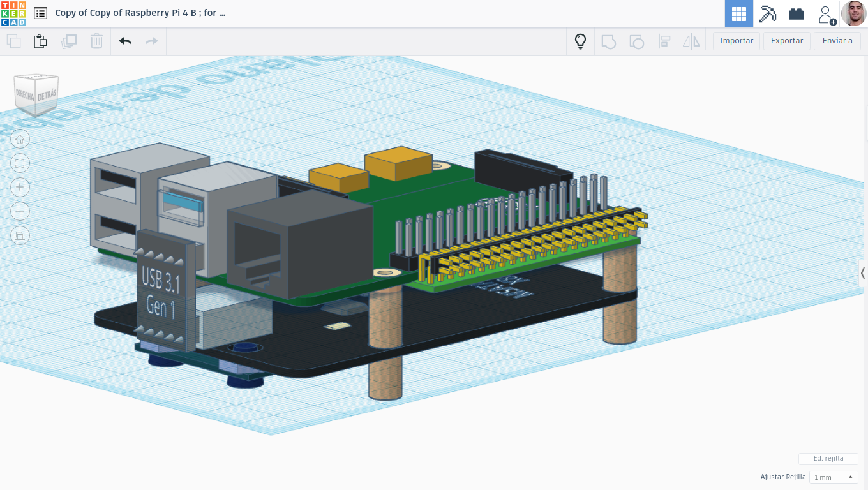The height and width of the screenshot is (490, 868).
Task: Open the Bricks mode icon
Action: coord(796,13)
